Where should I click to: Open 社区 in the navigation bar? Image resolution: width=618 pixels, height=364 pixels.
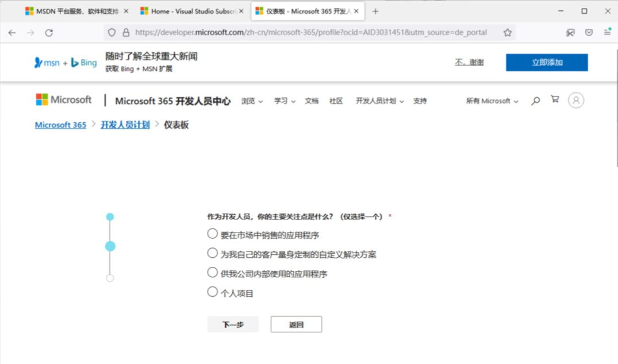[336, 101]
